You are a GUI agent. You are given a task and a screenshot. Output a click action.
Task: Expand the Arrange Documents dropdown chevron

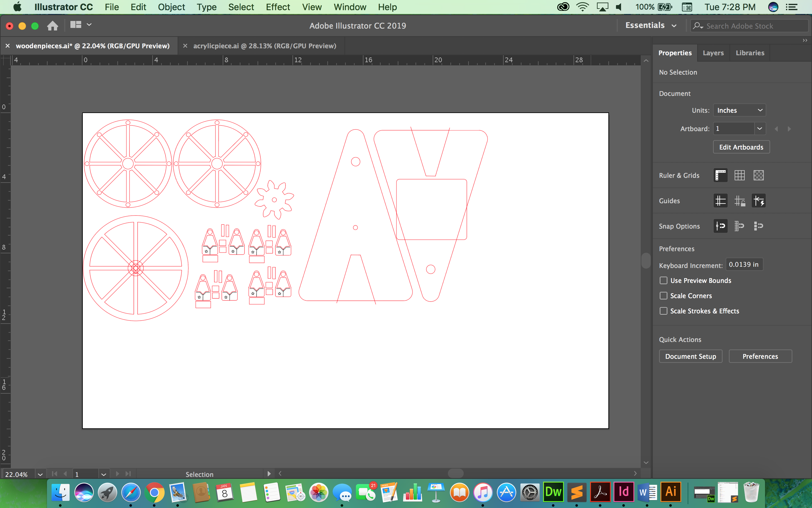tap(89, 24)
